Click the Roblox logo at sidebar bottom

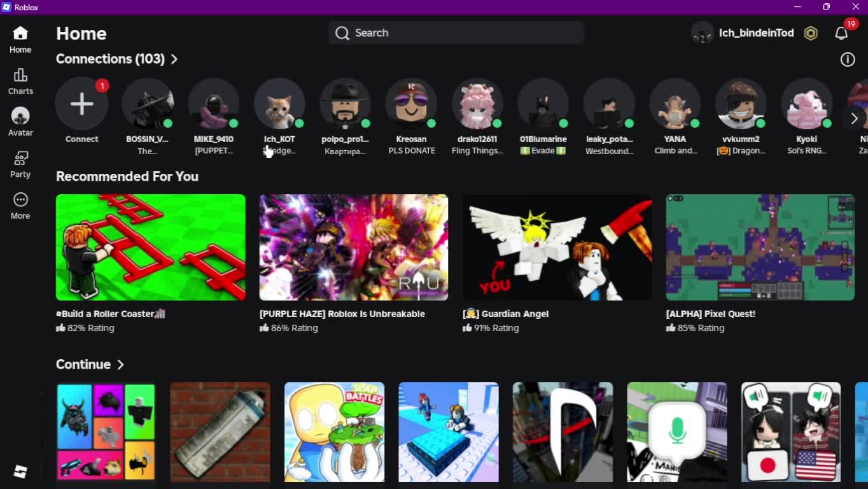[20, 471]
